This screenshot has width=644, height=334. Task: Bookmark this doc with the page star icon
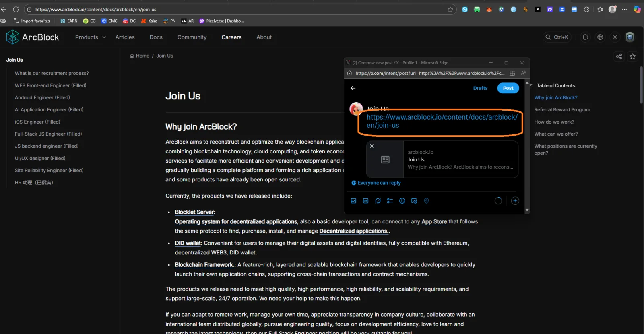632,56
